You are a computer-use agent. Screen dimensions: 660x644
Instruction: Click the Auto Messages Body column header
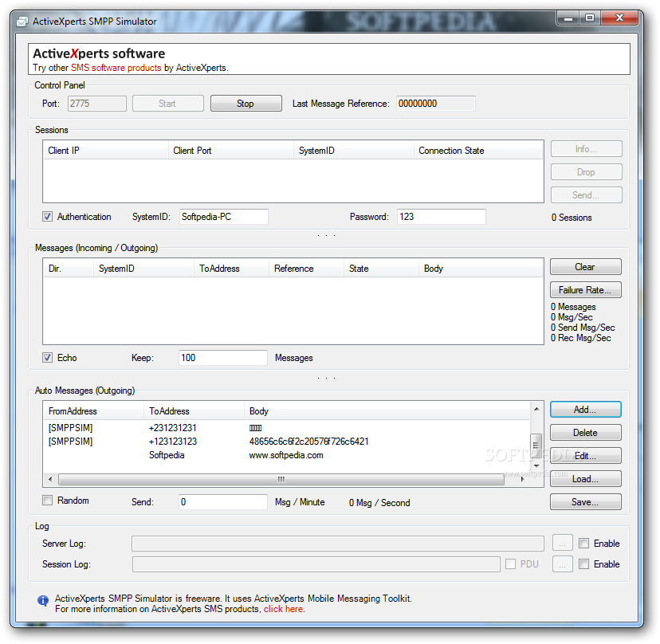(387, 410)
